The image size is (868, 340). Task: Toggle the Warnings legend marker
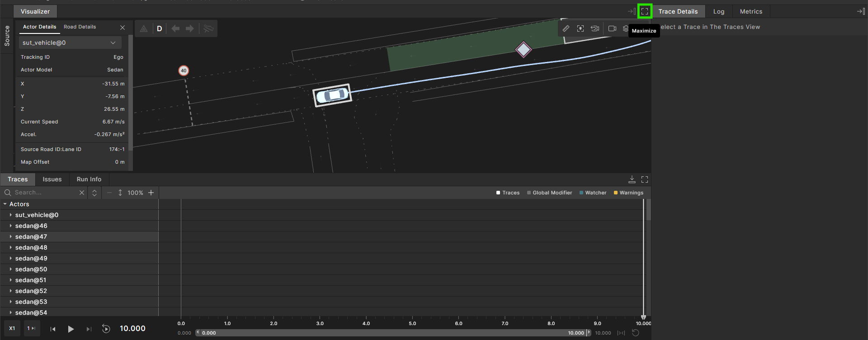coord(615,193)
